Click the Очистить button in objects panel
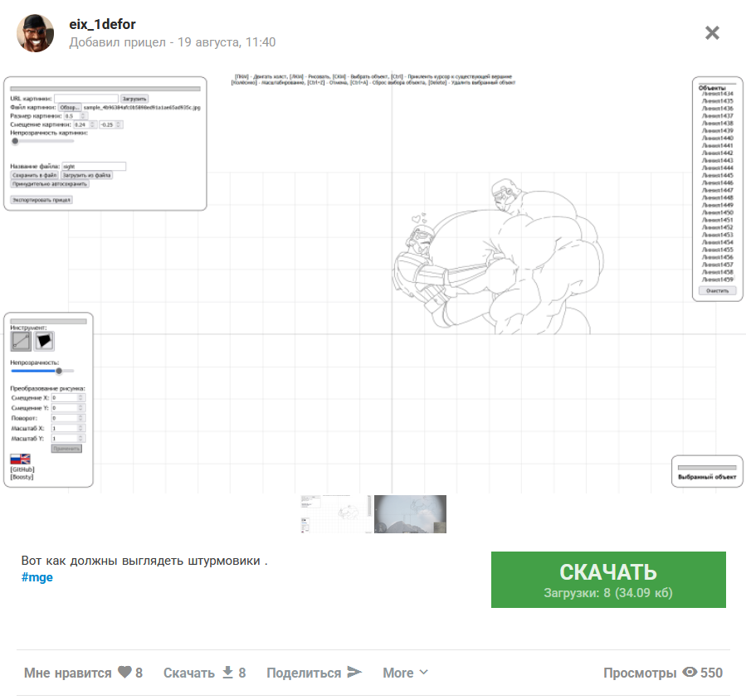This screenshot has width=746, height=700. pyautogui.click(x=718, y=290)
